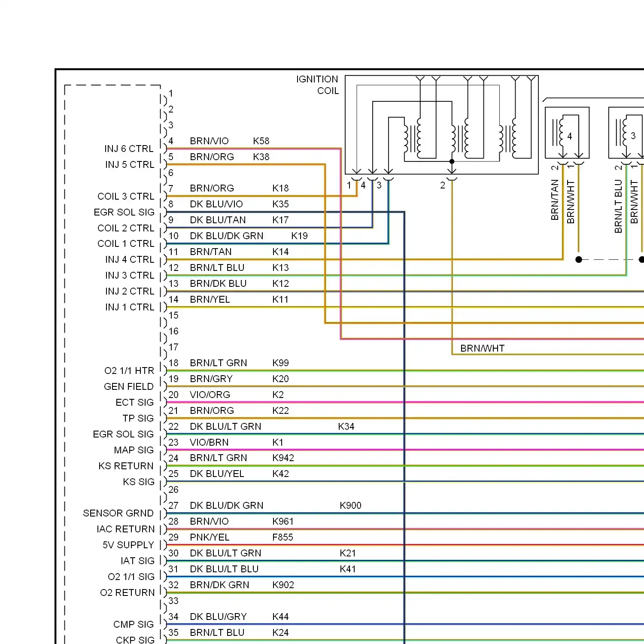Click the O2 1/1 SIG label
Image resolution: width=644 pixels, height=644 pixels.
point(131,577)
